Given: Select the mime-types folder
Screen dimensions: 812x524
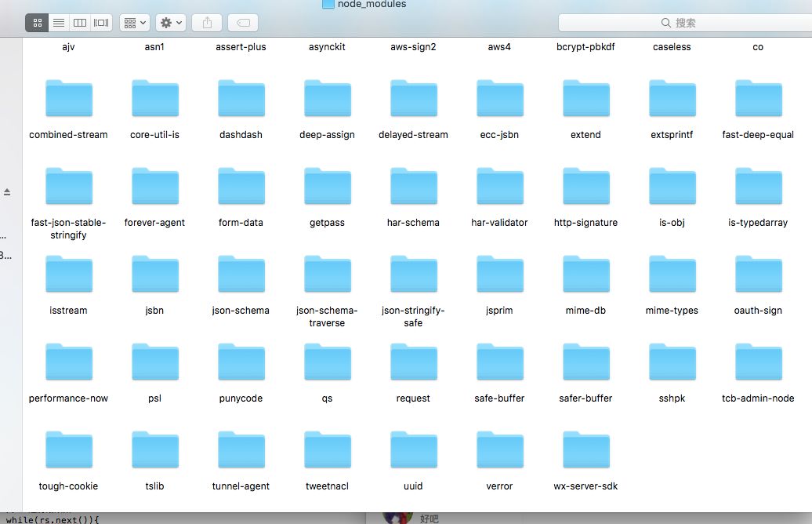Looking at the screenshot, I should (672, 274).
